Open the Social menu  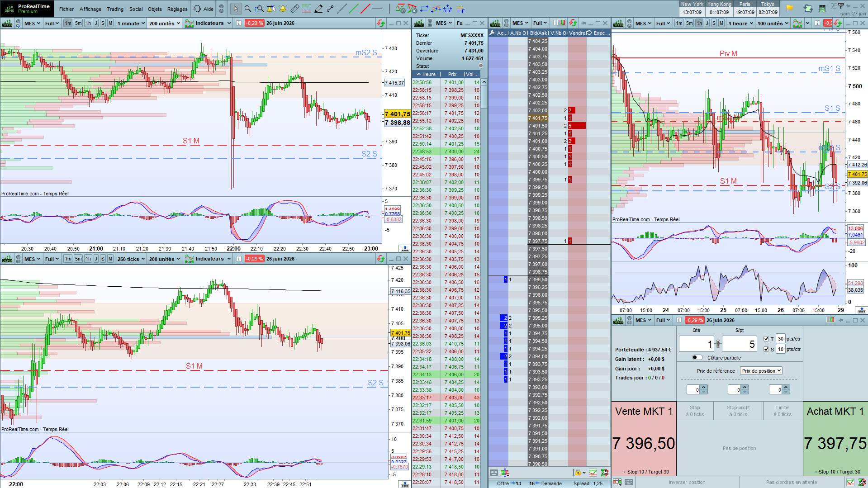136,9
